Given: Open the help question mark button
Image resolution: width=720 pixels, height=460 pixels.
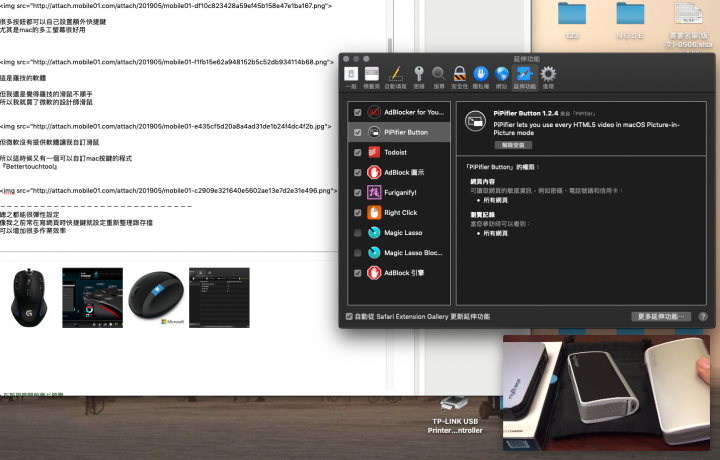Looking at the screenshot, I should click(703, 317).
